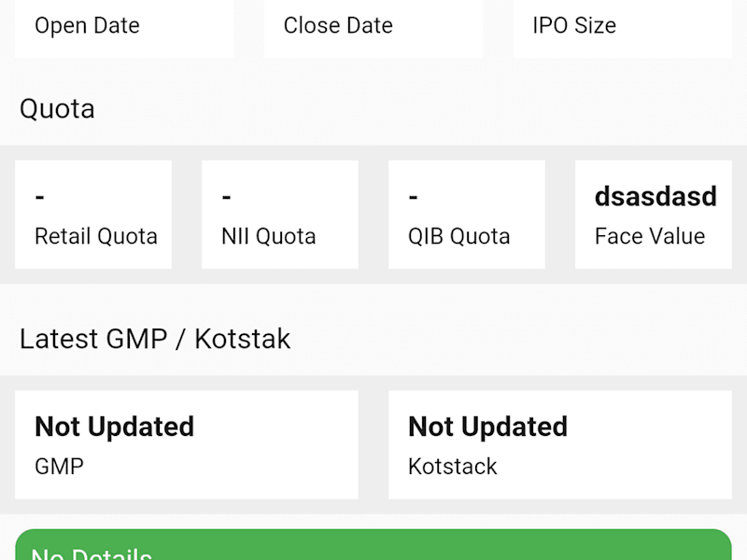The image size is (747, 560).
Task: Tap the Face Value card
Action: pyautogui.click(x=653, y=215)
